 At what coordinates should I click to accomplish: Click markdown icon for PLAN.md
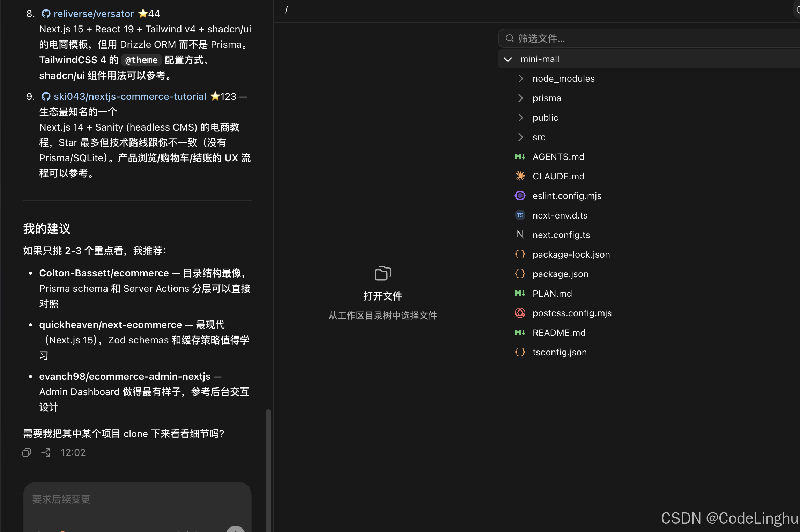(x=520, y=294)
